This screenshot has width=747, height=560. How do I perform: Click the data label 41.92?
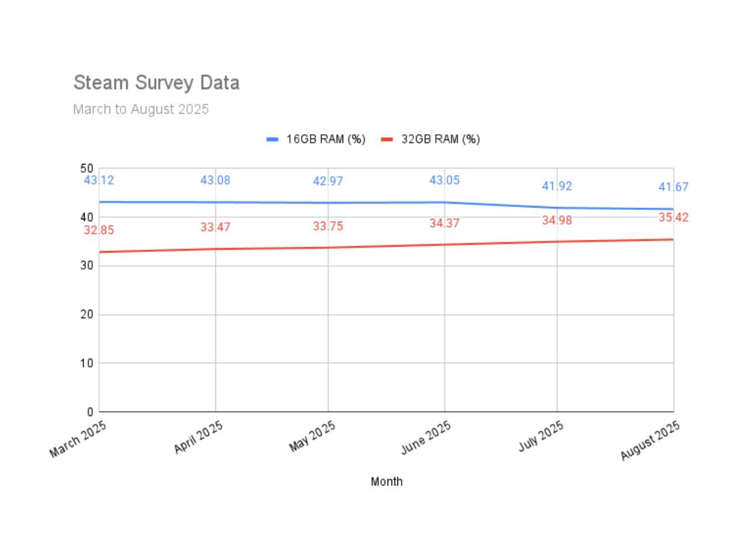point(557,186)
